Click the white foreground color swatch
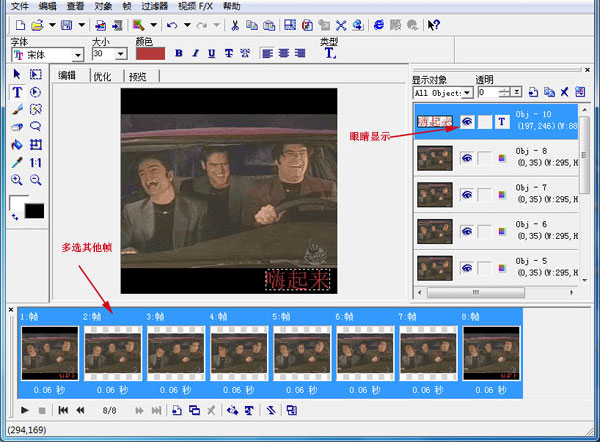600x442 pixels. (16, 202)
